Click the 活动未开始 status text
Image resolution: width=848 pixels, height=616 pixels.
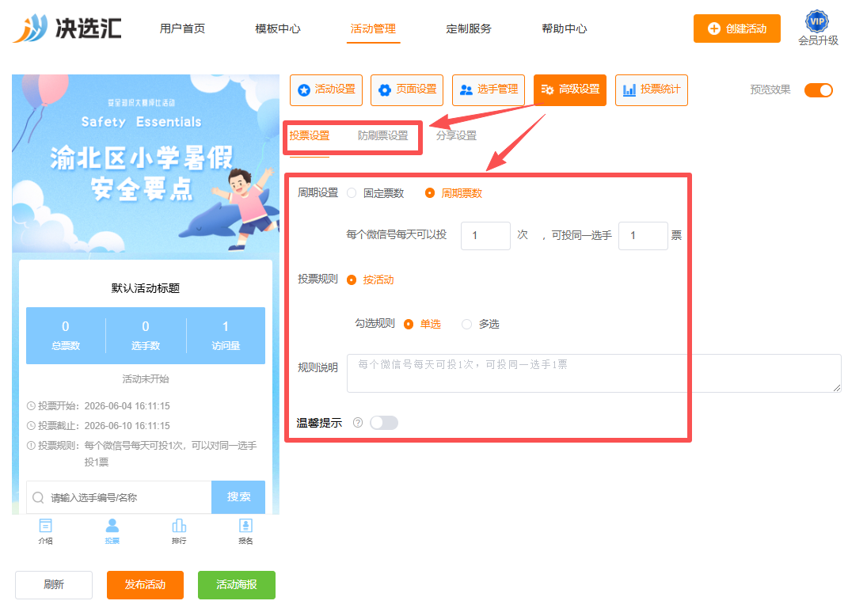[x=146, y=379]
